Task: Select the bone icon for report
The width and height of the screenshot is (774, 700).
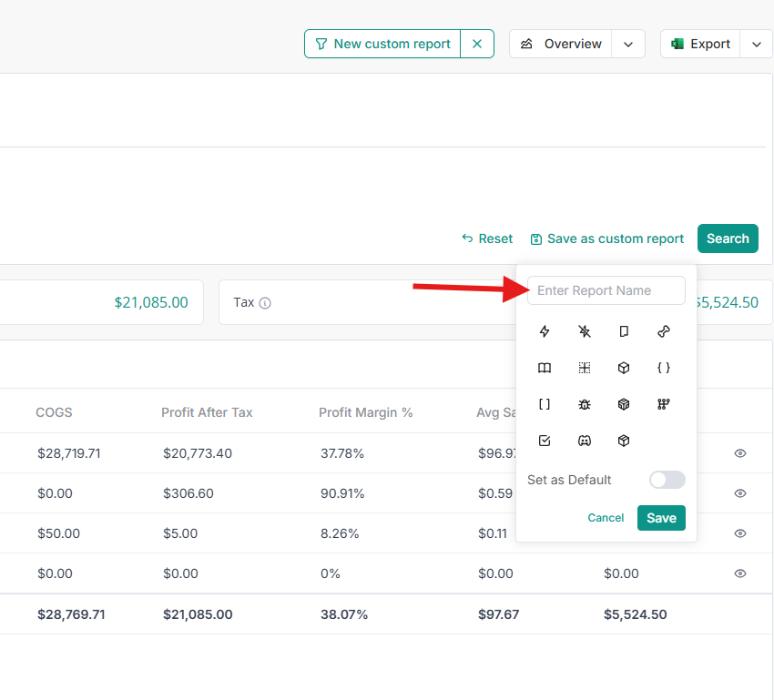Action: point(664,331)
